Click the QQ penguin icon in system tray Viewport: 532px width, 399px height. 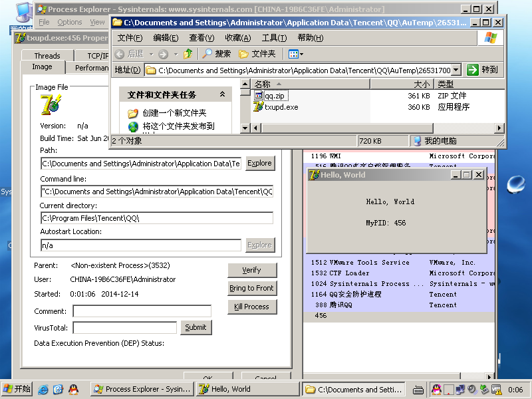(x=437, y=390)
